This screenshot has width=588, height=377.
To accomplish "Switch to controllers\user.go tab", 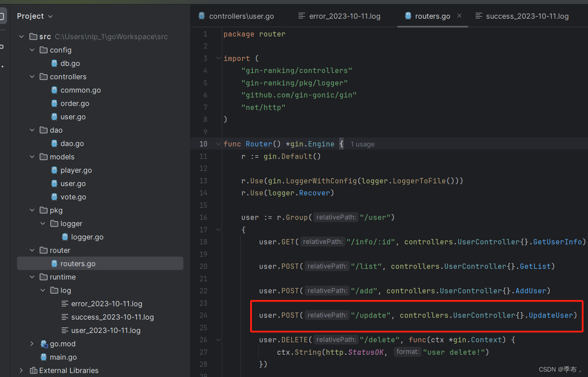I will (236, 16).
